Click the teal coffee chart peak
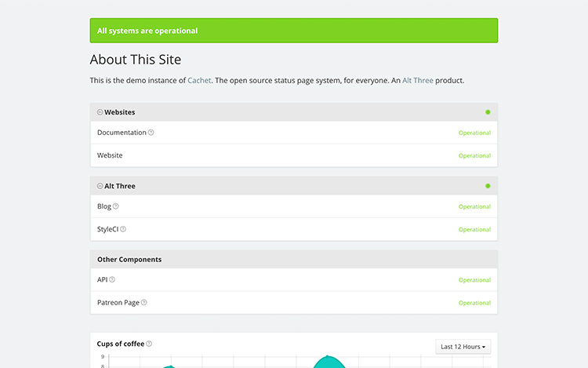 329,361
